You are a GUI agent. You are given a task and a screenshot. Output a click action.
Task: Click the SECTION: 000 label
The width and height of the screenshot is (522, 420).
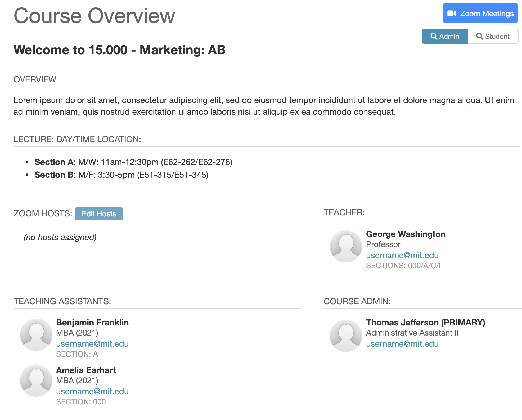pyautogui.click(x=81, y=402)
